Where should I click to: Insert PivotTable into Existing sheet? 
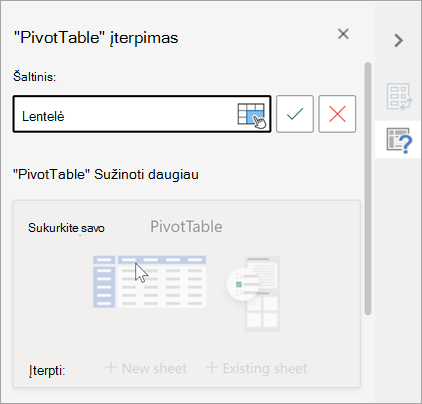click(x=257, y=368)
